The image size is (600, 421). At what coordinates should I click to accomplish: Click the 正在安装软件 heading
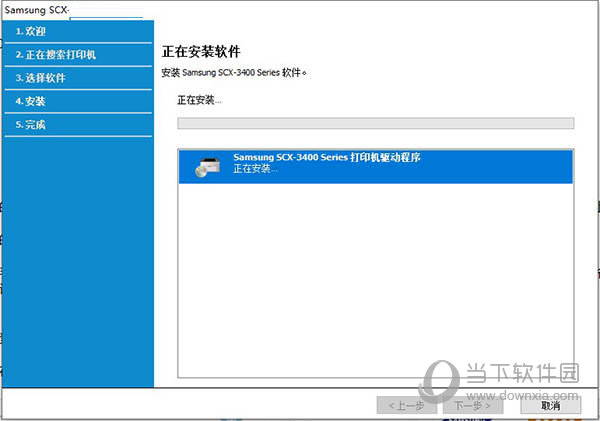[x=201, y=52]
